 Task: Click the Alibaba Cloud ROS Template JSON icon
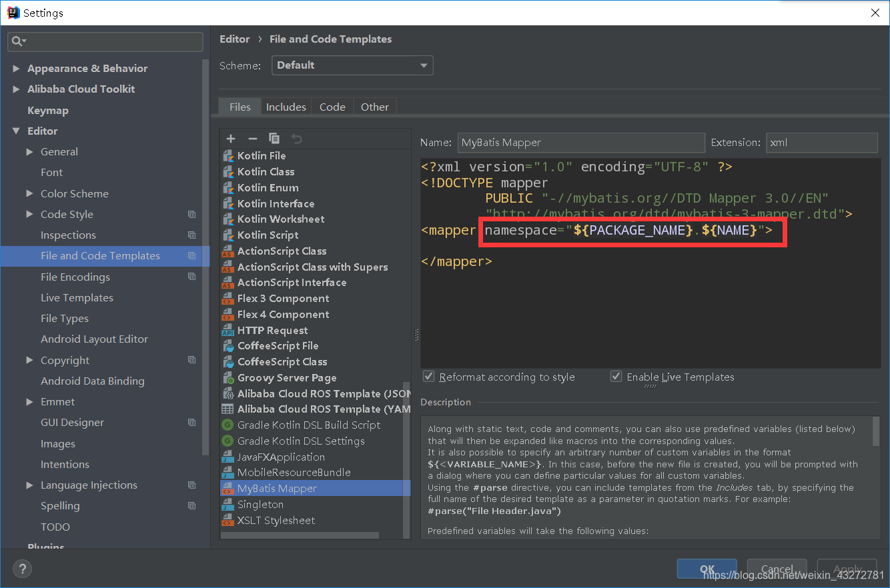pos(228,393)
